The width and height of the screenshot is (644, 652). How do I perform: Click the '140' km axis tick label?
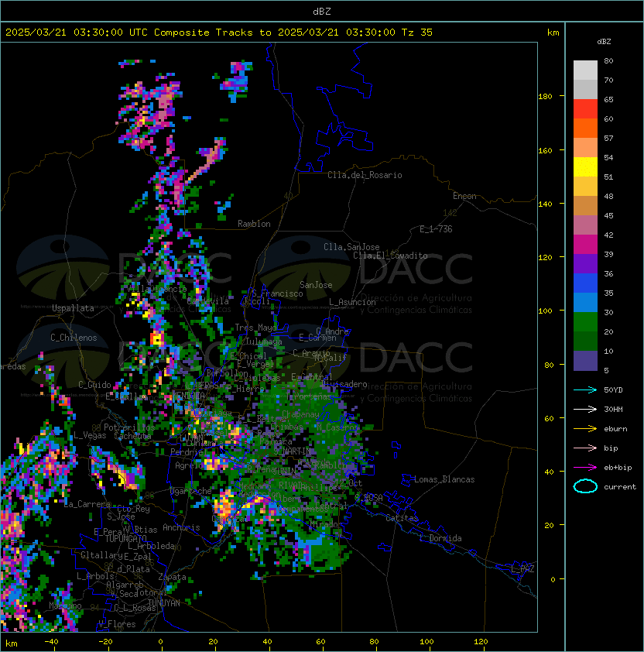[545, 204]
